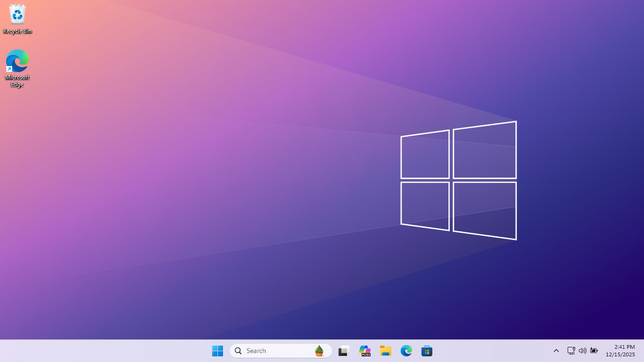
Task: Click the Show Desktop taskbar corner
Action: 642,351
